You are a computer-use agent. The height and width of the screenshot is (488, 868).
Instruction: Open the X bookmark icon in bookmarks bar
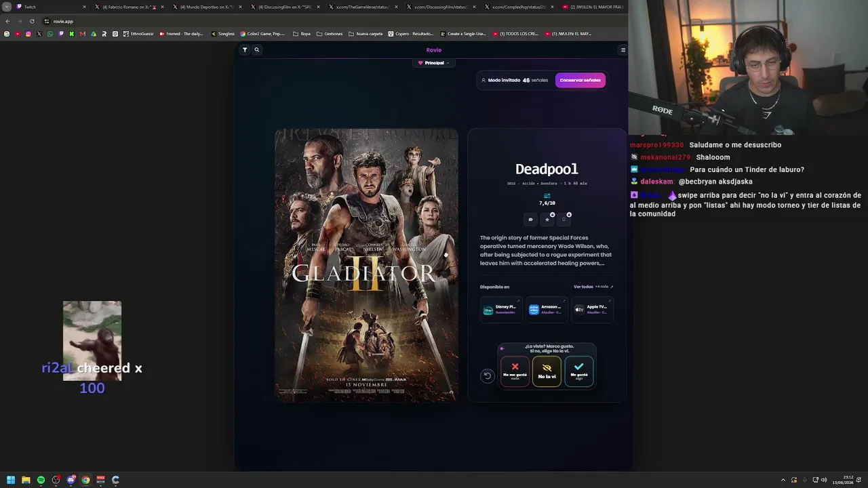click(39, 34)
